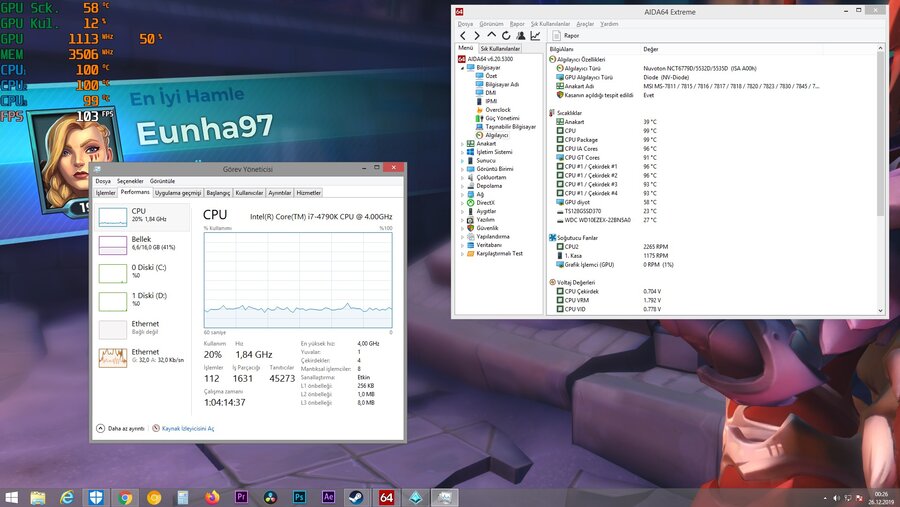Open Seçenekler menu in Görev Yöneticisi
900x507 pixels.
[x=130, y=181]
